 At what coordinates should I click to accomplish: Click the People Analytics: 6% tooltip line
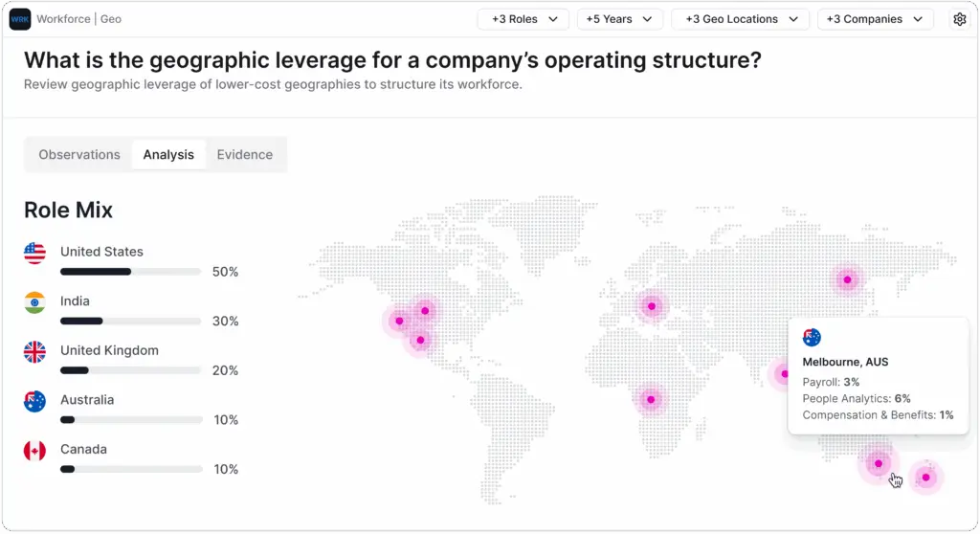857,399
